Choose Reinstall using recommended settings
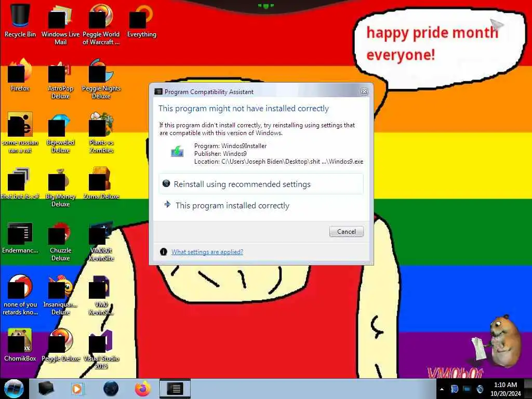532x399 pixels. 261,184
